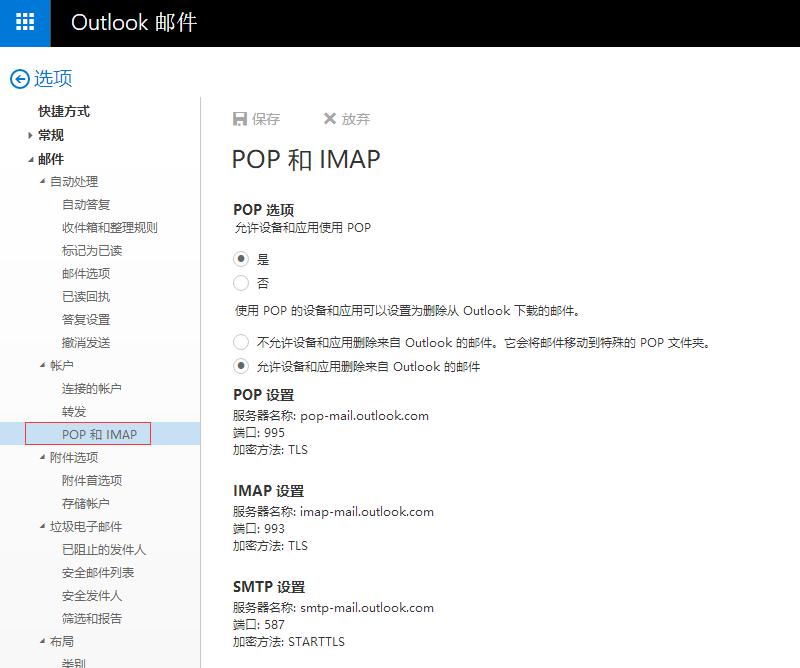Select 不允许设备和应用删除来自 Outlook 的邮件 option
Screen dimensions: 800x668
tap(241, 342)
